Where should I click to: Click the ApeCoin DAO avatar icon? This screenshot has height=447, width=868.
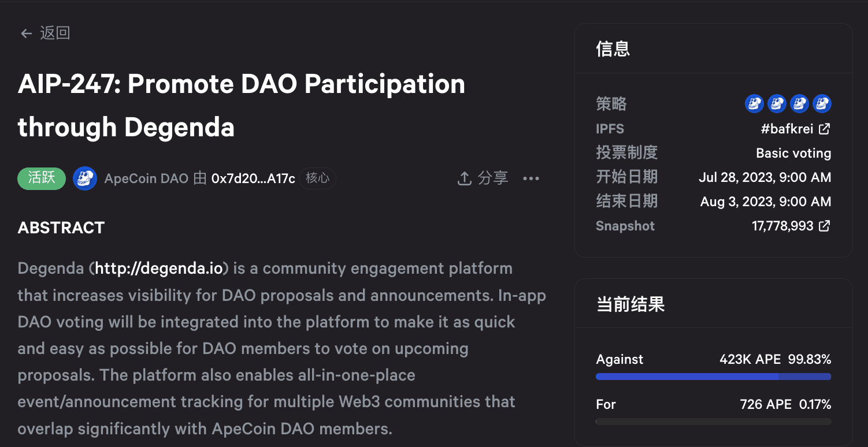84,178
